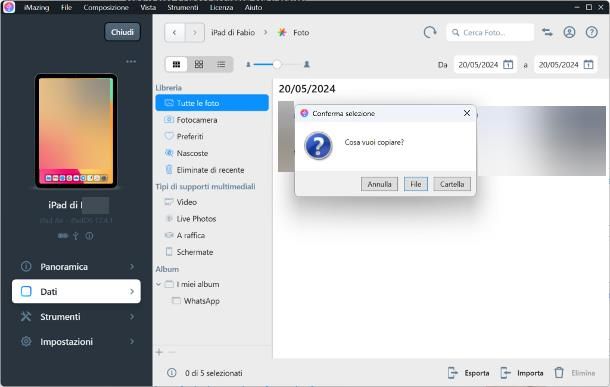Open the Aiuto menu
610x387 pixels.
(253, 7)
